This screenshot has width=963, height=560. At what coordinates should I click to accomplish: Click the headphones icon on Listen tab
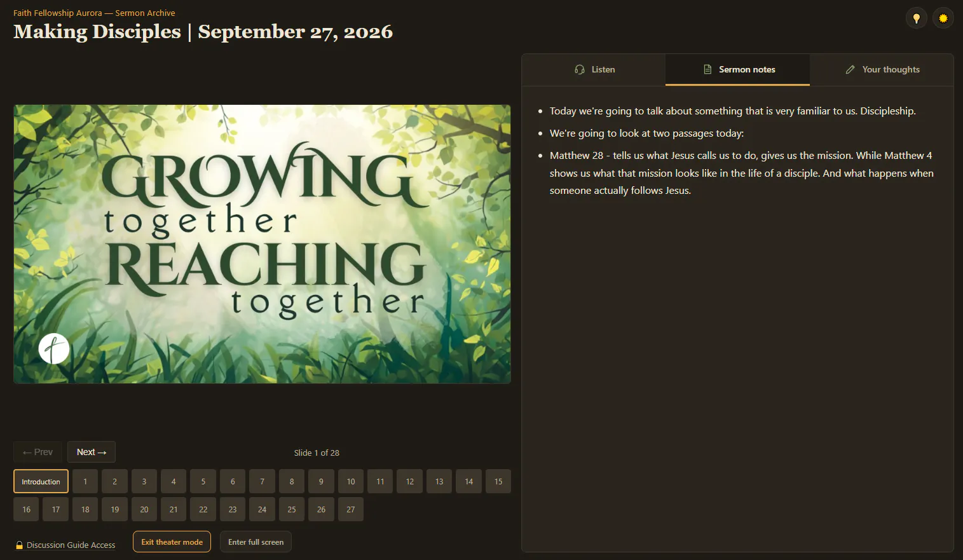pos(580,69)
